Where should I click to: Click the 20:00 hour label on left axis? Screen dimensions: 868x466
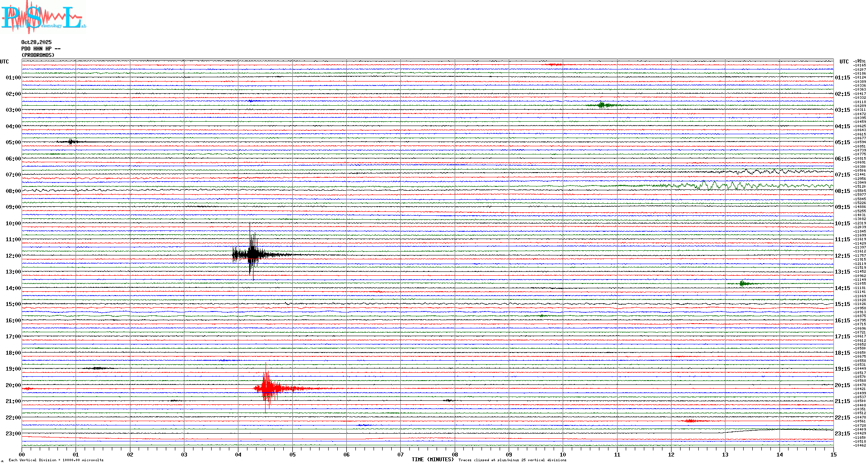[13, 385]
